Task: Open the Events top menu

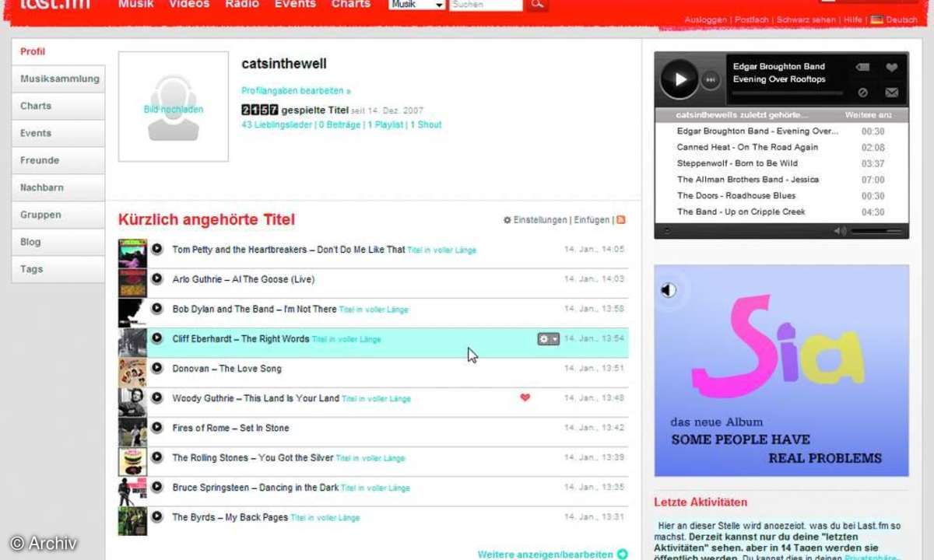Action: (295, 4)
